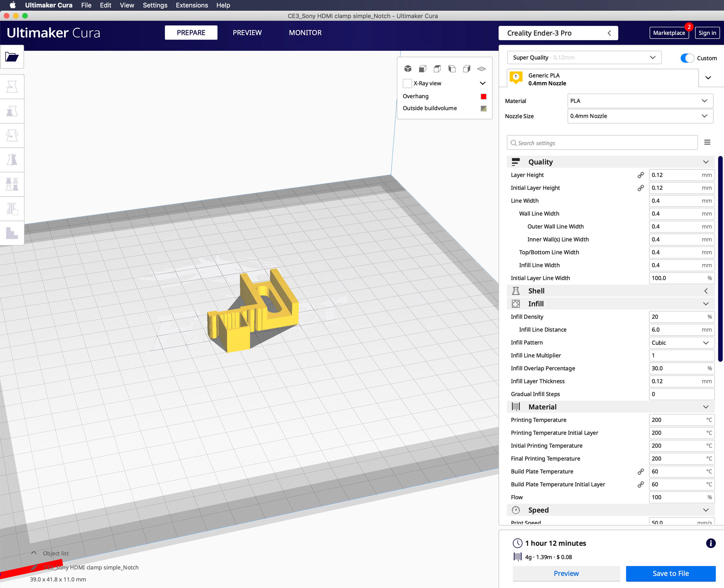Screen dimensions: 724x588
Task: Collapse the Infill settings section
Action: click(611, 304)
